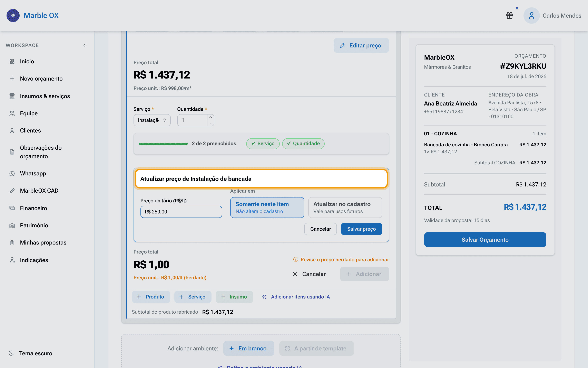Increase Quantidade with the up arrow

point(211,117)
